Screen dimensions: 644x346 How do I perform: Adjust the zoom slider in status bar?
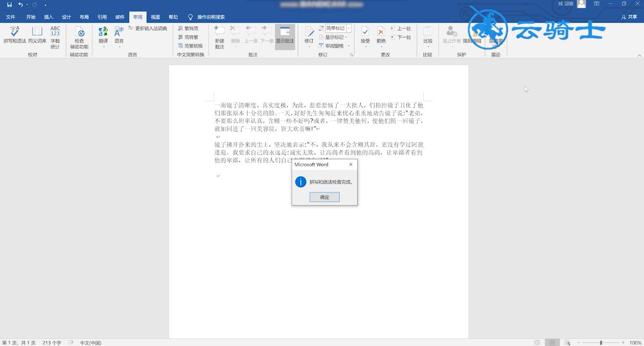[600, 343]
